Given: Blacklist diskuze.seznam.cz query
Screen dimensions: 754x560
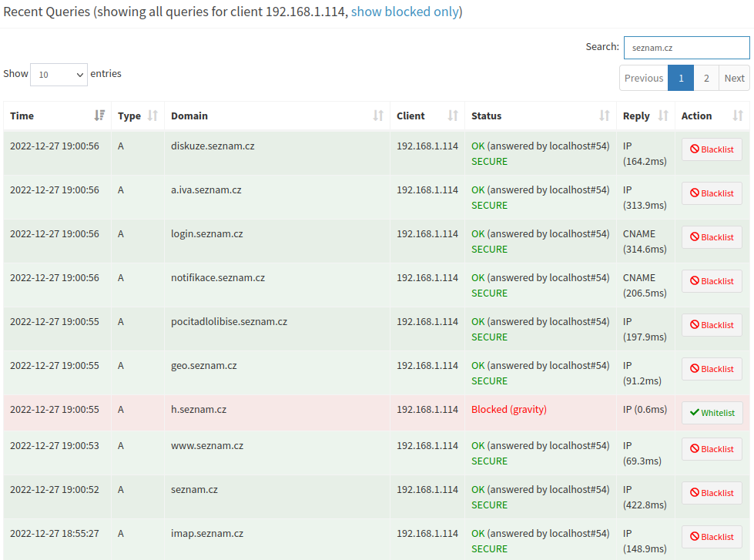Looking at the screenshot, I should [x=712, y=149].
